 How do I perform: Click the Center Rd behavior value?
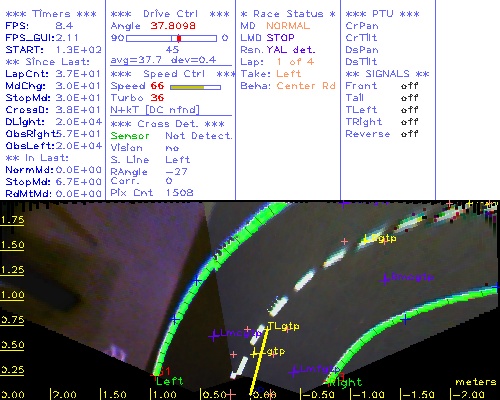[x=306, y=86]
